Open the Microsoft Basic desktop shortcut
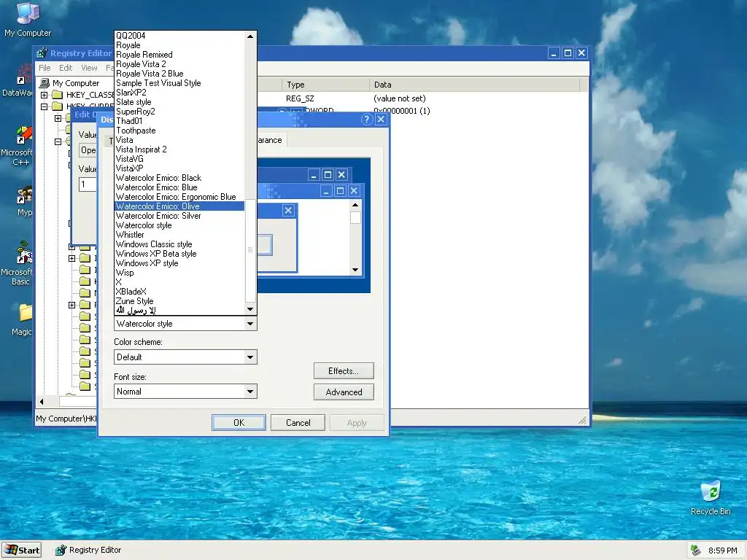The width and height of the screenshot is (747, 560). coord(18,263)
